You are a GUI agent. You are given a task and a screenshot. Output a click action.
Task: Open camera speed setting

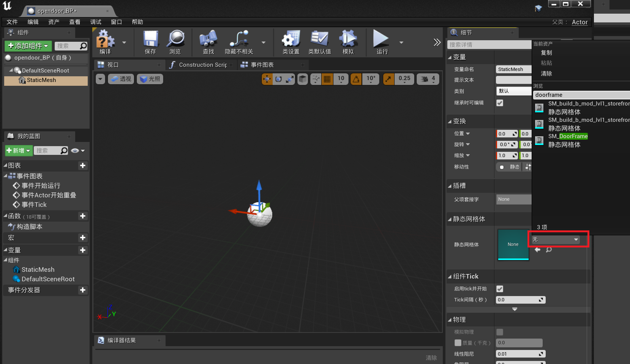[428, 79]
